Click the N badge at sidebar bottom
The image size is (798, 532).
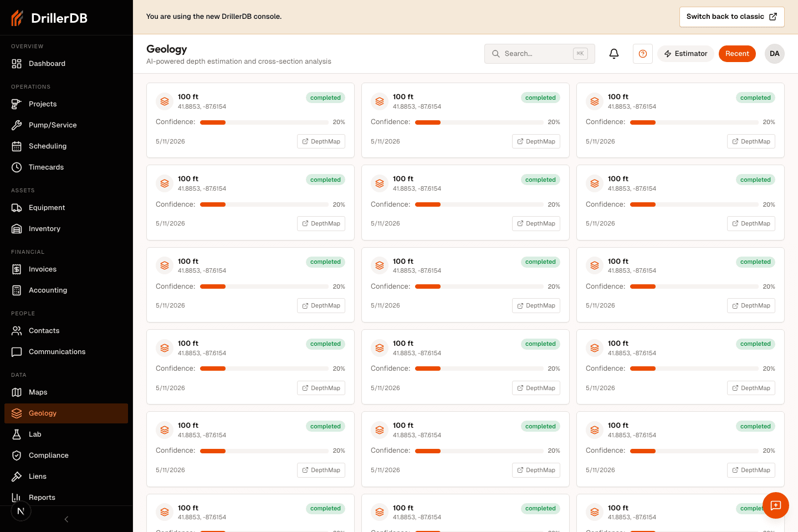(21, 511)
